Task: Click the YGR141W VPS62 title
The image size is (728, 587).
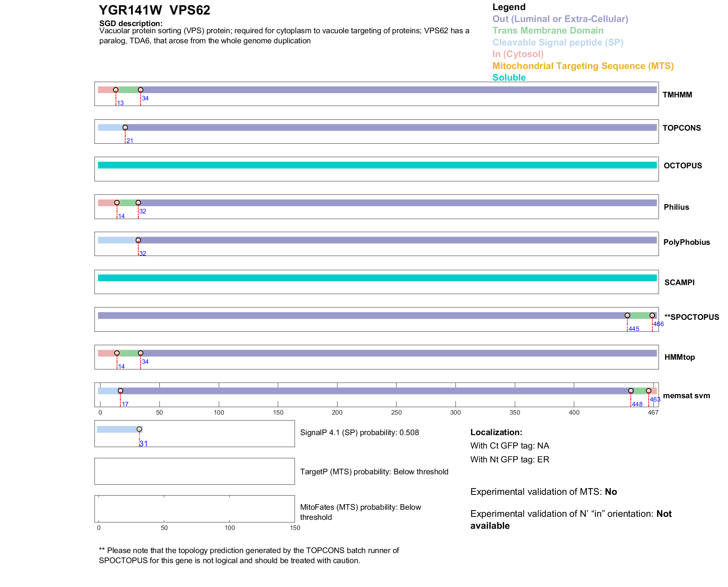Action: click(x=155, y=10)
